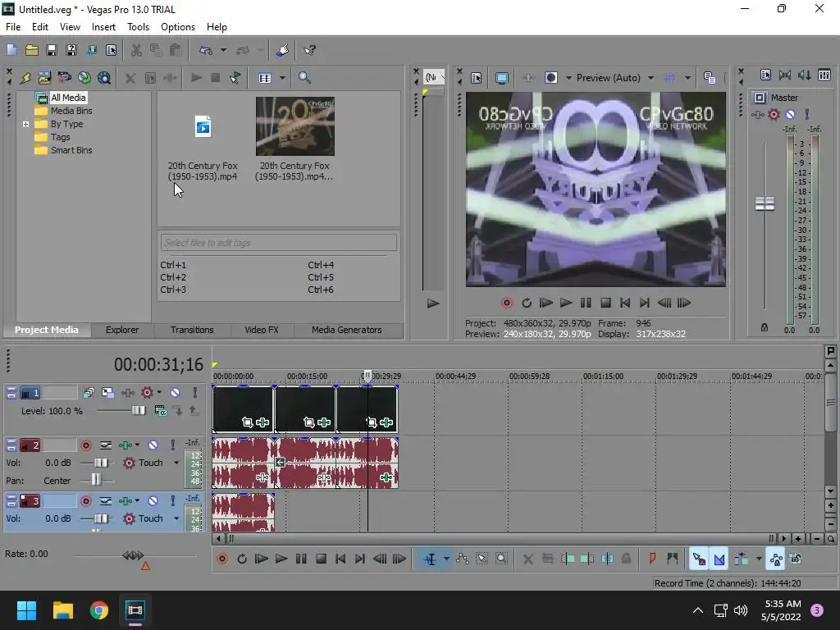Save the project with the floppy disk icon

[52, 50]
